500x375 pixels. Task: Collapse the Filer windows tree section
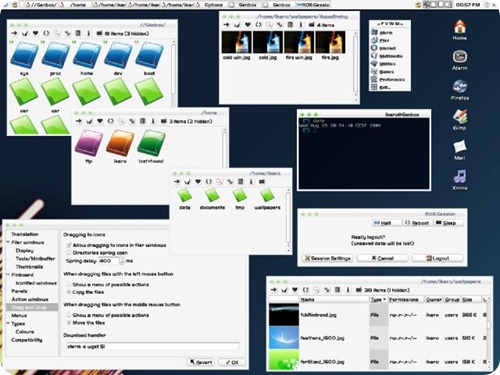point(8,242)
